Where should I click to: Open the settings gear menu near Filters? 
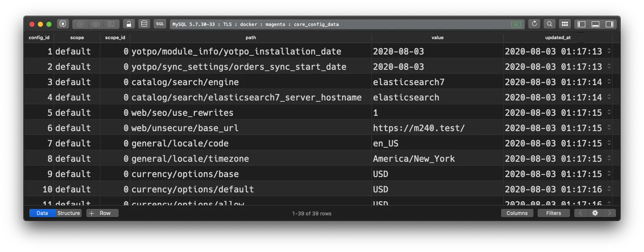[x=595, y=213]
